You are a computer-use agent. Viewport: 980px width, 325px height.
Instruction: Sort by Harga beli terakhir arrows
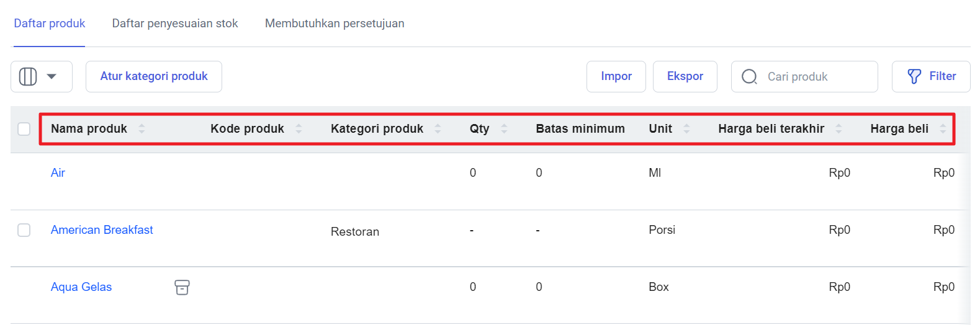coord(838,128)
